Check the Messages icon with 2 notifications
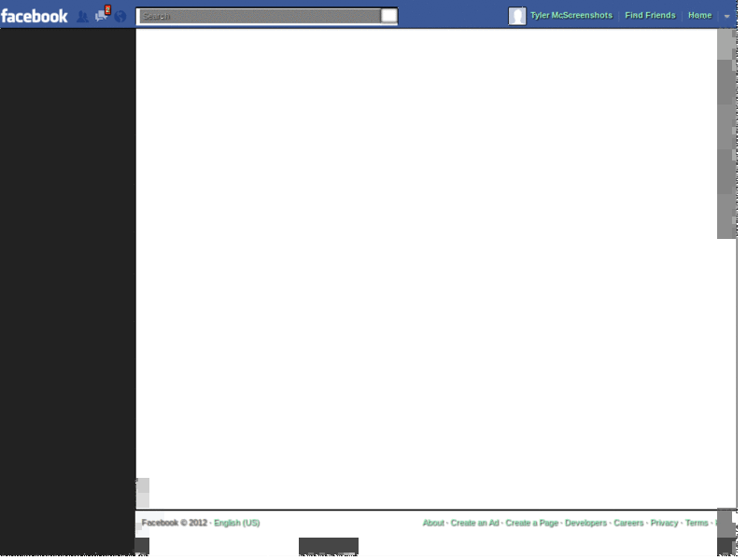The width and height of the screenshot is (747, 560). click(x=100, y=16)
